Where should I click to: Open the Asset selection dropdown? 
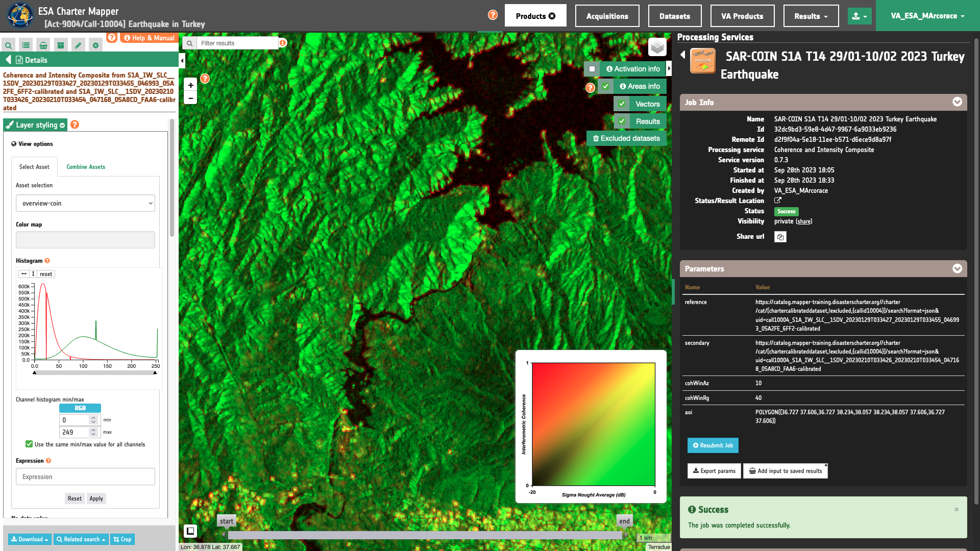tap(85, 203)
